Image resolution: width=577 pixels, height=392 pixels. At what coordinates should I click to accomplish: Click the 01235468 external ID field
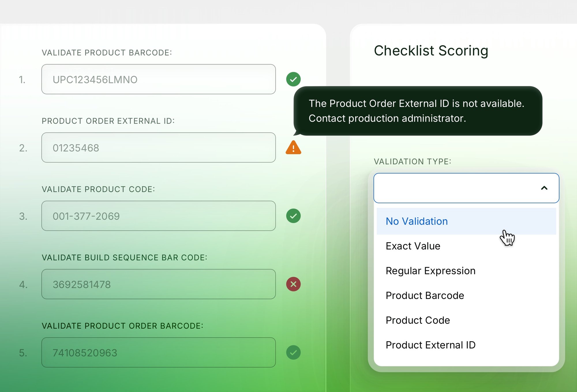click(158, 148)
